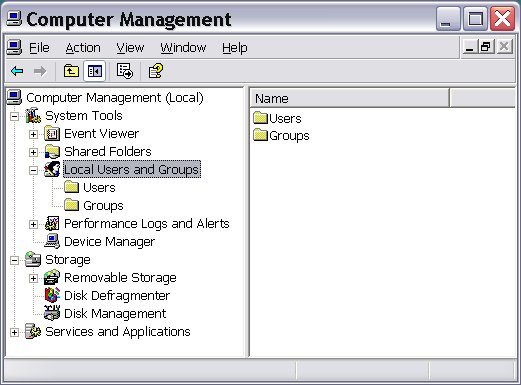Click the Local Users and Groups icon
This screenshot has width=521, height=385.
coord(52,169)
